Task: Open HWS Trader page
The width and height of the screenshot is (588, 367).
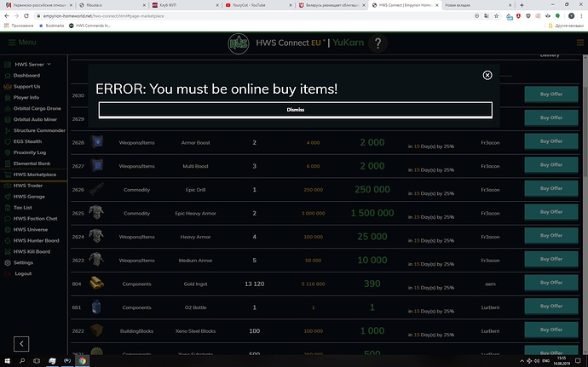Action: point(28,186)
